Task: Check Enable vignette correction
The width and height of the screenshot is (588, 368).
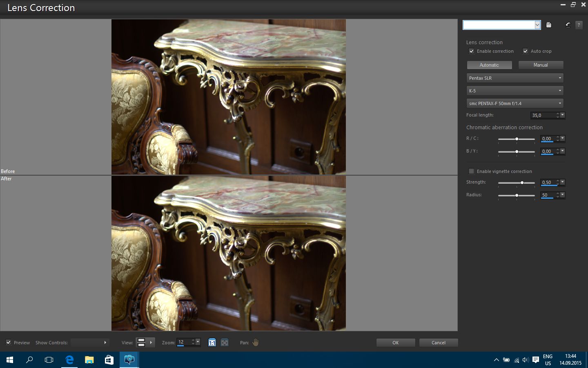Action: 471,171
